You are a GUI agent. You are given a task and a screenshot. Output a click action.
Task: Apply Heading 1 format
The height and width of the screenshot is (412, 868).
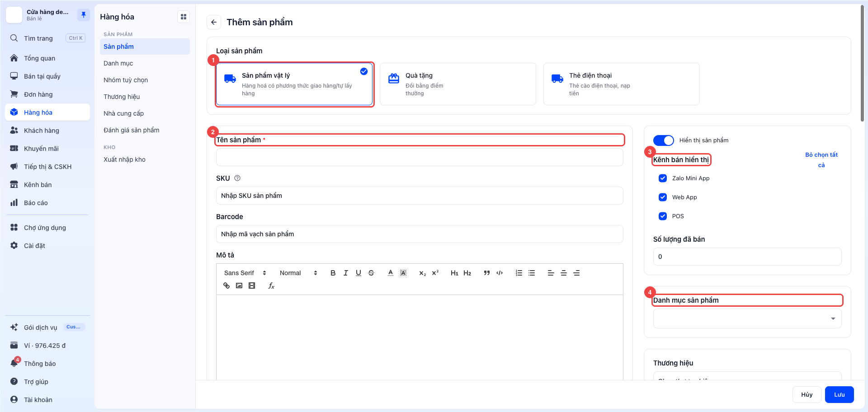[454, 273]
